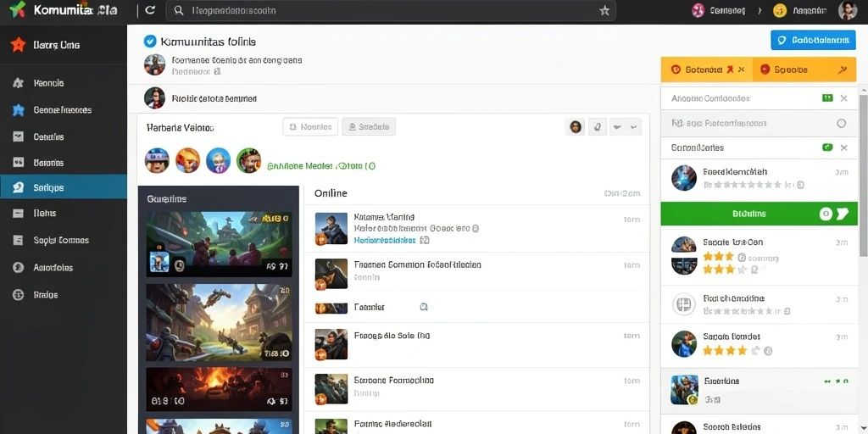Click the green badge in first right-panel row
The height and width of the screenshot is (434, 868).
[x=827, y=98]
